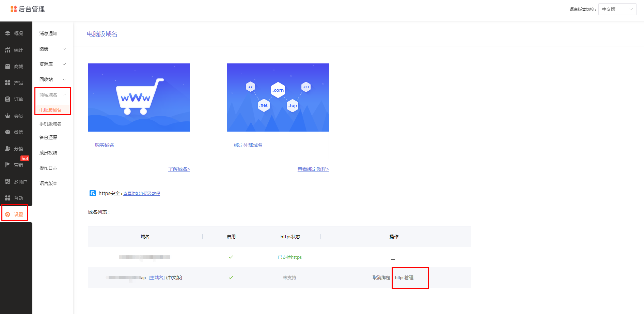Click https管理 for the main domain
Image resolution: width=644 pixels, height=314 pixels.
pos(404,278)
